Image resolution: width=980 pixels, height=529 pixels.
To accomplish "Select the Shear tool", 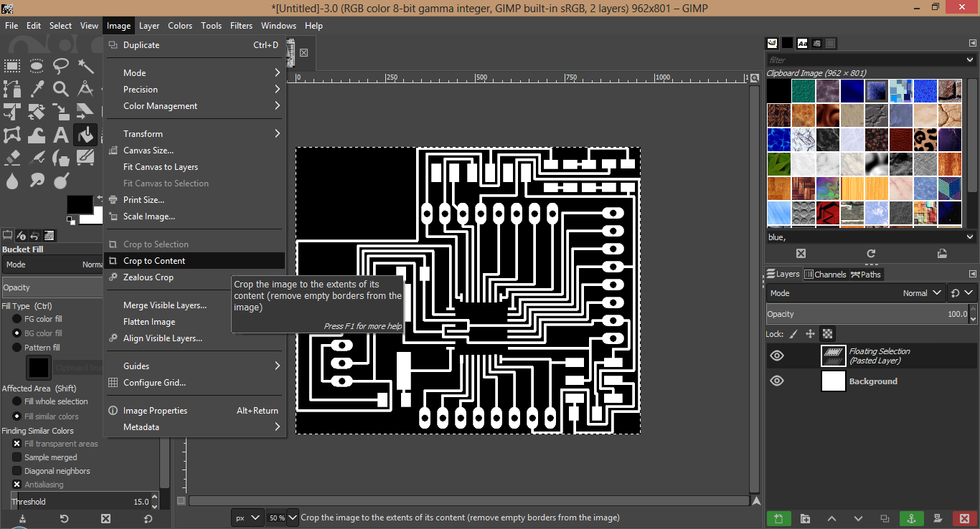I will (x=85, y=112).
